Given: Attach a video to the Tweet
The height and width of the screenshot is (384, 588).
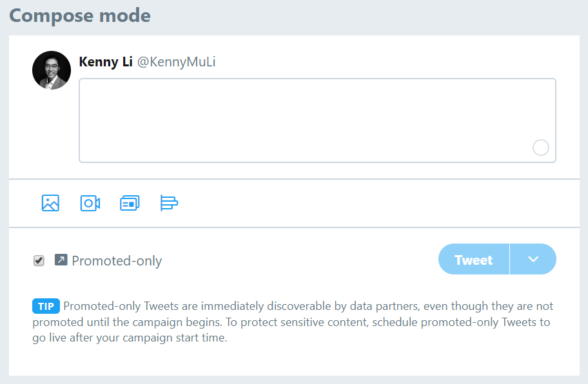Looking at the screenshot, I should click(x=90, y=203).
